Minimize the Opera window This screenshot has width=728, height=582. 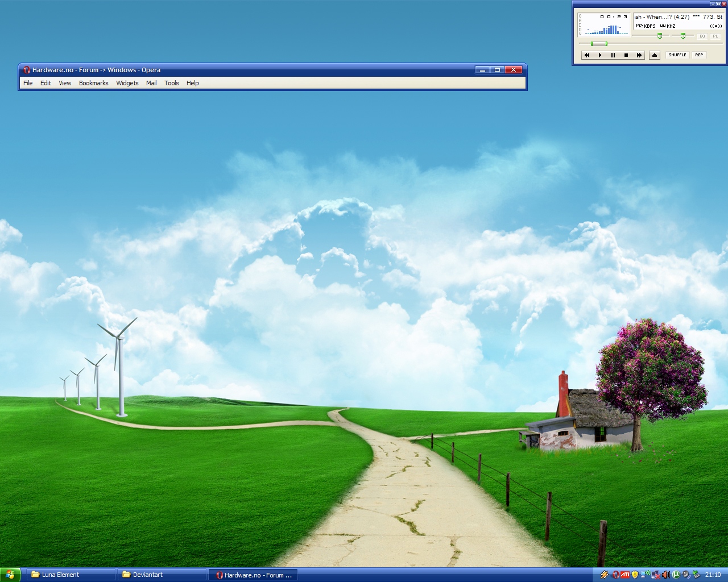tap(482, 70)
